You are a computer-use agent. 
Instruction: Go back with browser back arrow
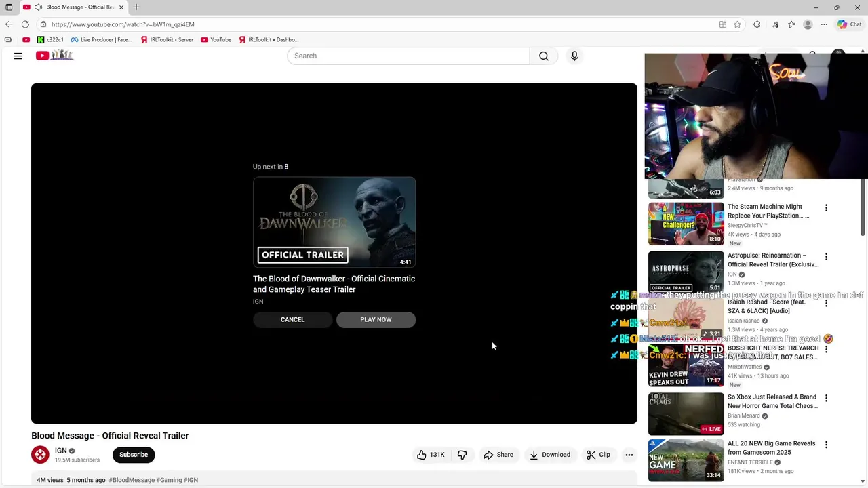[9, 24]
